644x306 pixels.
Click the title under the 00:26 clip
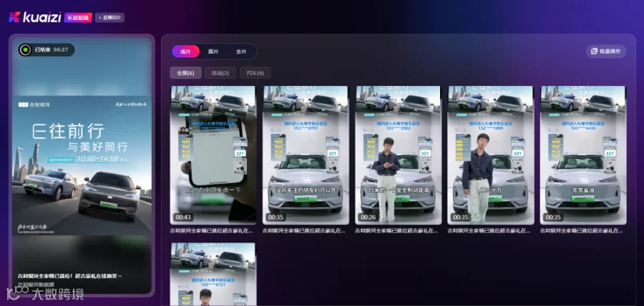pyautogui.click(x=398, y=231)
